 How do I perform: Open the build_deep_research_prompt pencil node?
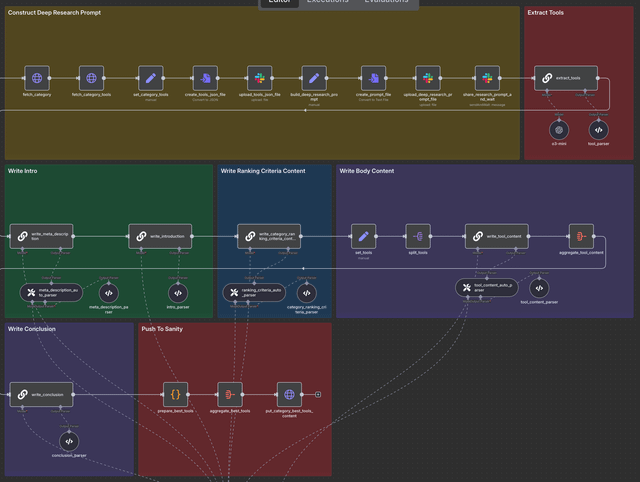314,78
